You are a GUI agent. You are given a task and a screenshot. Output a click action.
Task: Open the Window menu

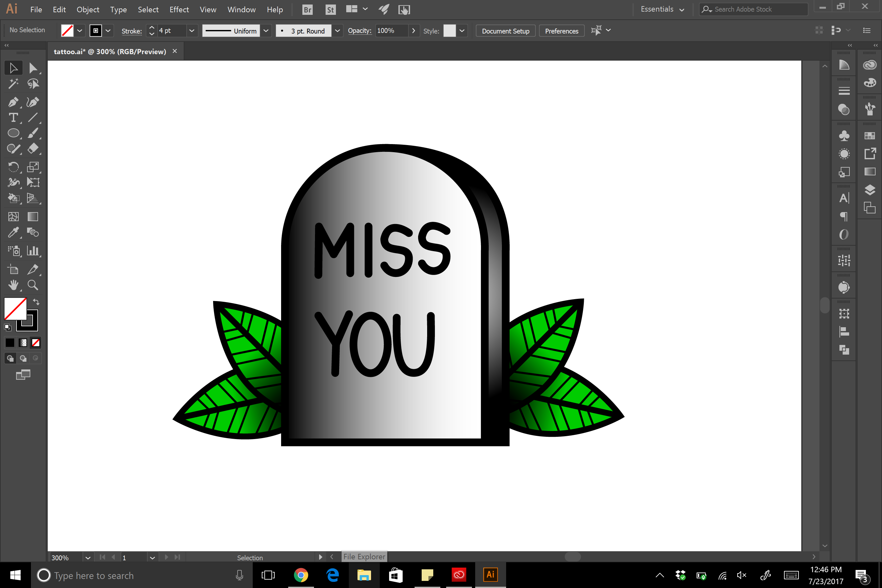[x=241, y=9]
